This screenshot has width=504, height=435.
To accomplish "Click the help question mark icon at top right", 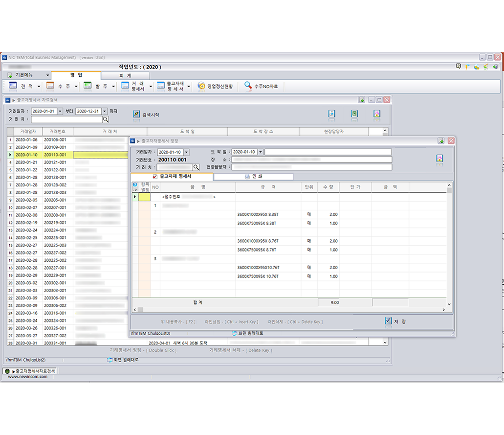I will tap(458, 66).
